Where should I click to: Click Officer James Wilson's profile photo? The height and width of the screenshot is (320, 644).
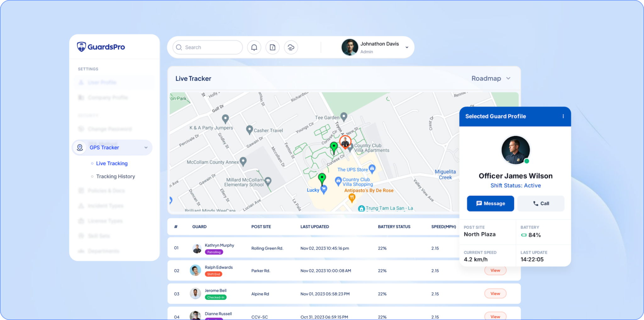tap(515, 150)
